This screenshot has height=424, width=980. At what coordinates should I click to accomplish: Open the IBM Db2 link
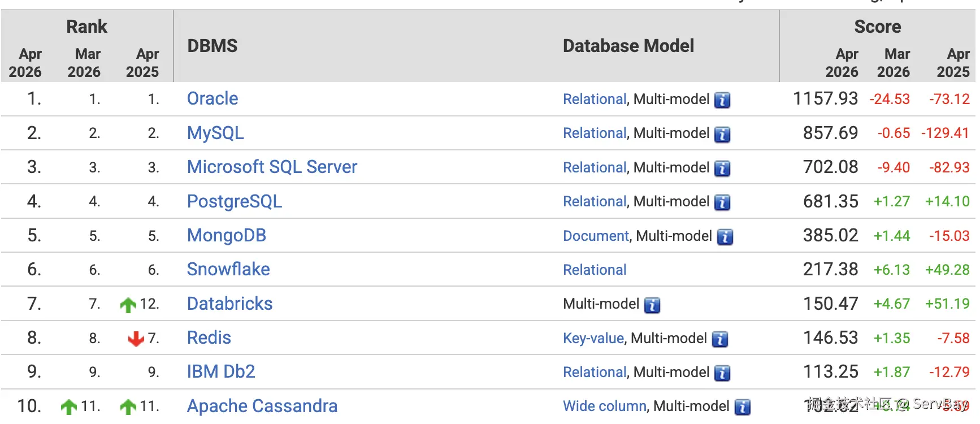point(221,371)
